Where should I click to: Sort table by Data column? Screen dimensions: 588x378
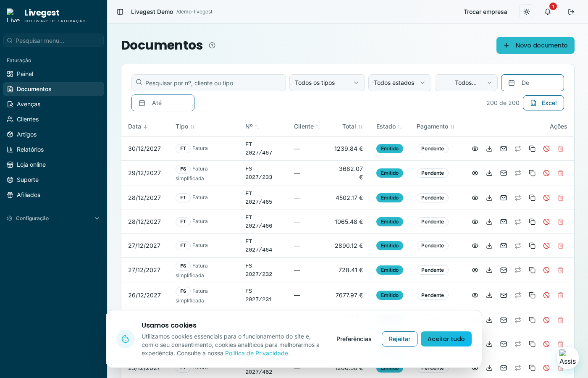coord(138,126)
